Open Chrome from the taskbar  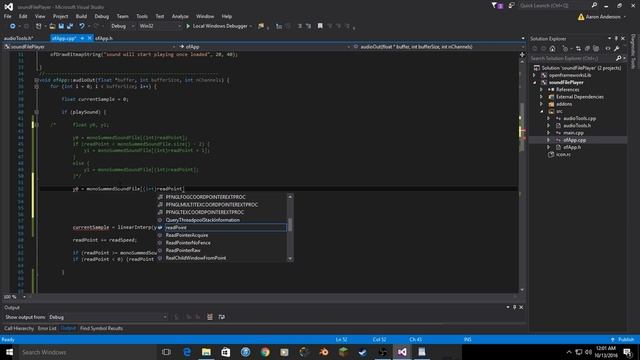click(x=265, y=352)
